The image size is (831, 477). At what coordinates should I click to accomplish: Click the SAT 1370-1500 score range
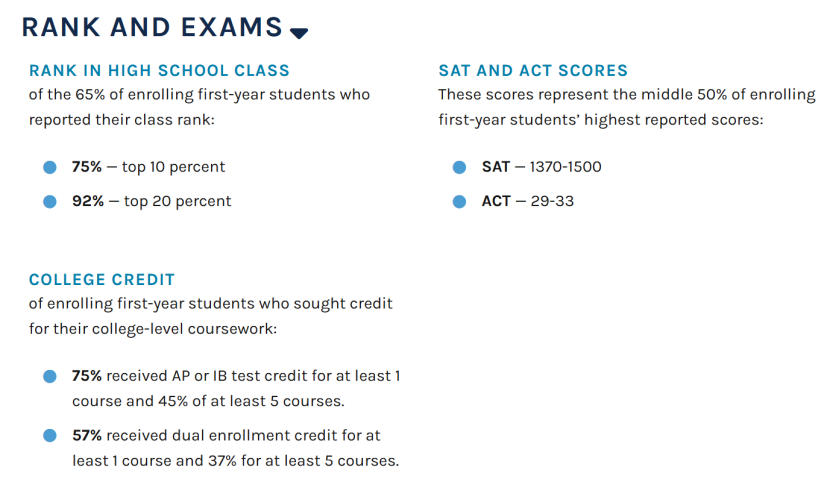(565, 167)
